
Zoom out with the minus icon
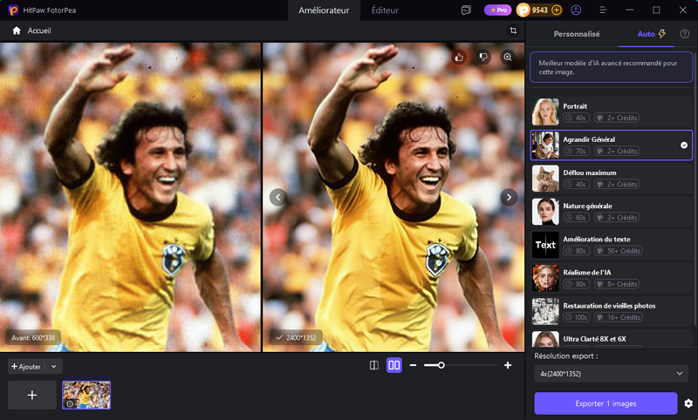point(413,365)
